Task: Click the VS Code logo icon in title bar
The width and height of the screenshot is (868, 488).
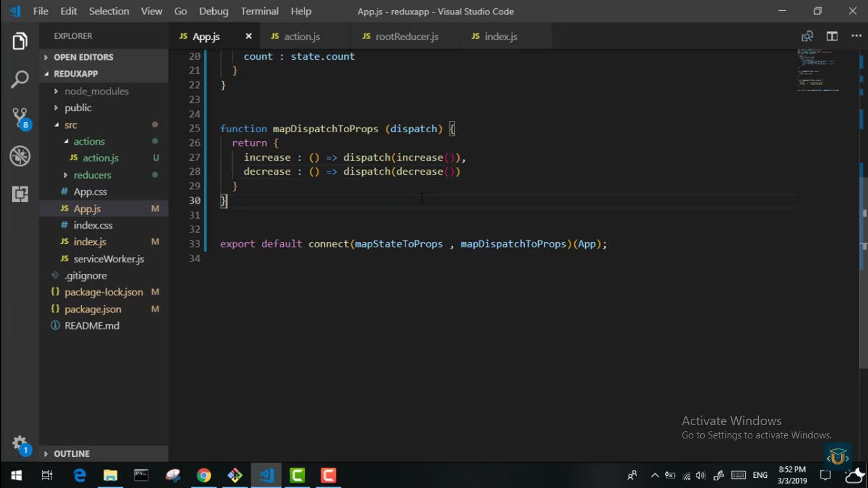Action: coord(15,11)
